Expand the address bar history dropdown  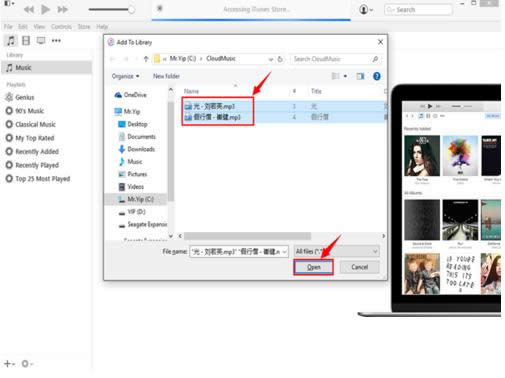pos(271,59)
